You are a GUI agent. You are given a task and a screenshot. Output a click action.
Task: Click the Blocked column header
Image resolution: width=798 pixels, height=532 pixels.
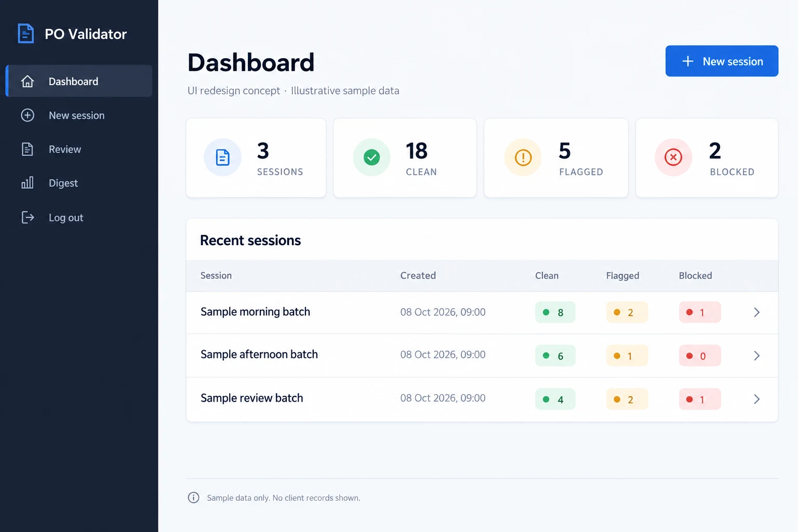click(695, 275)
